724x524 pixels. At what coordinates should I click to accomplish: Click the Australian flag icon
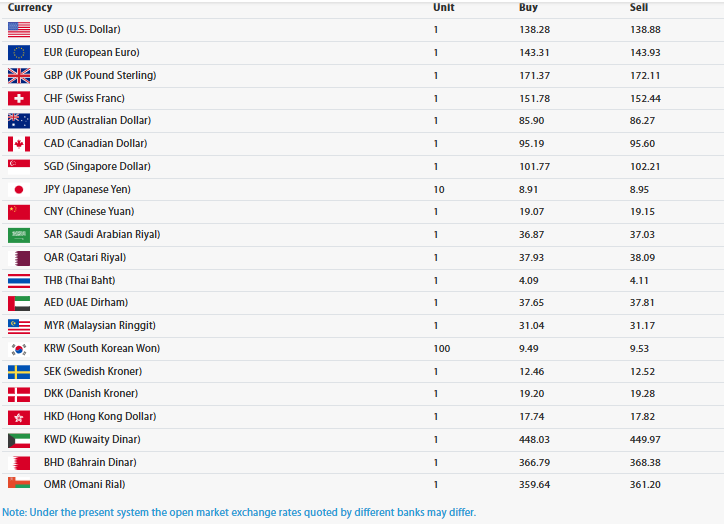tap(19, 121)
